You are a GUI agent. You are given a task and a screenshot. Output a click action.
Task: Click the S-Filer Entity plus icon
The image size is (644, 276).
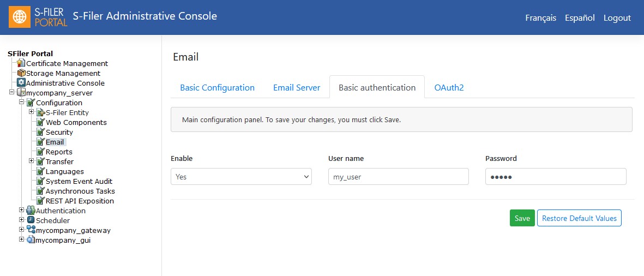(41, 112)
